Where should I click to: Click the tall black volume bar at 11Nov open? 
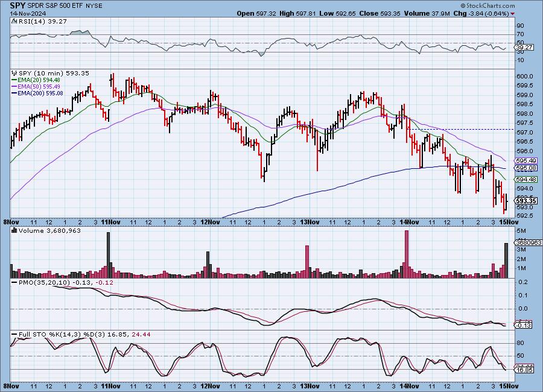[x=109, y=255]
